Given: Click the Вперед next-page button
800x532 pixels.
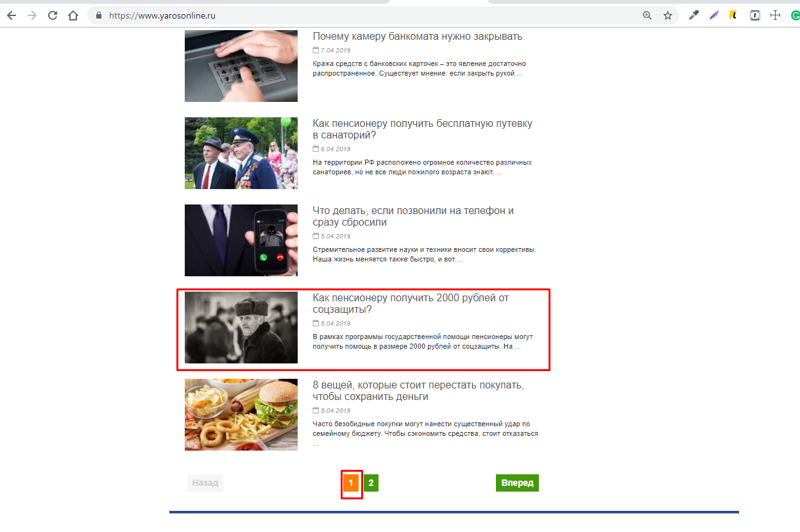Looking at the screenshot, I should coord(517,483).
